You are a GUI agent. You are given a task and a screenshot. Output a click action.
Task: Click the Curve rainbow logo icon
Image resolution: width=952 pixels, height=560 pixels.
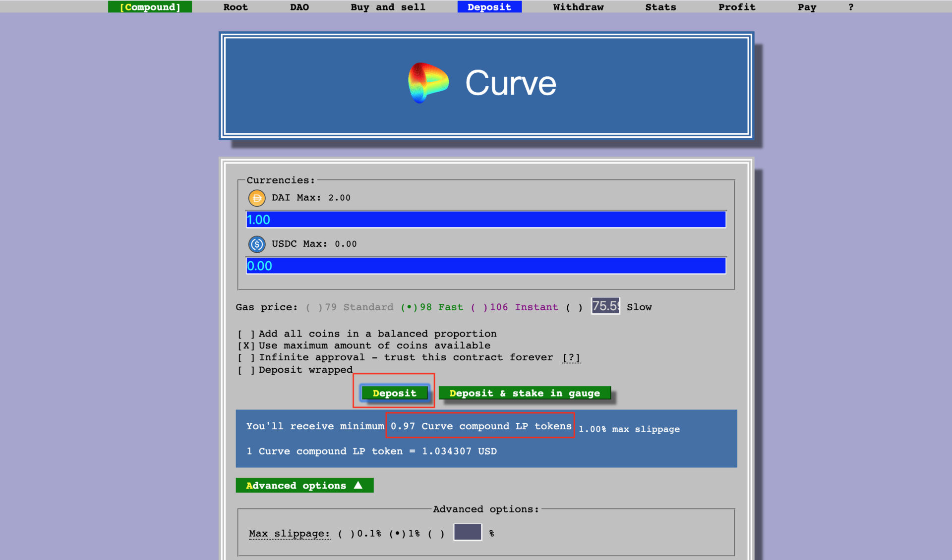point(428,83)
